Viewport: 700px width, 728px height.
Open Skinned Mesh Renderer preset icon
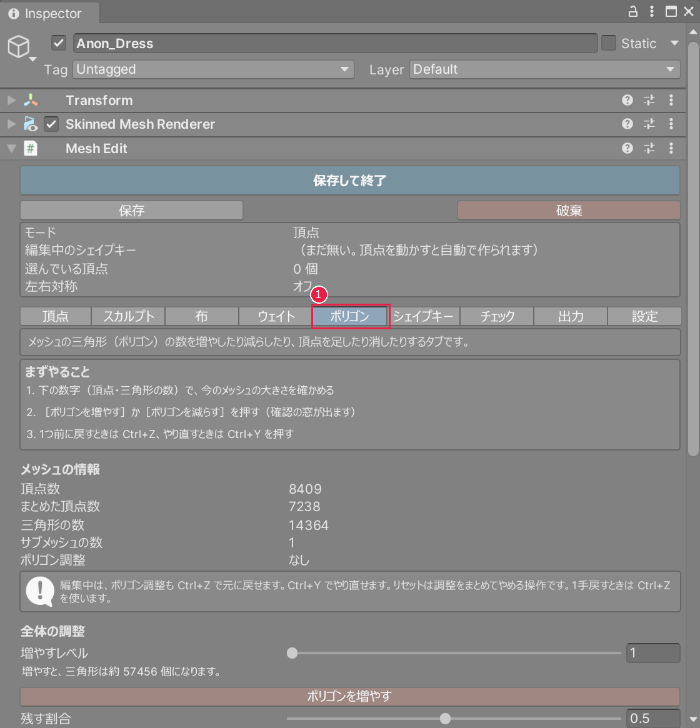coord(649,124)
